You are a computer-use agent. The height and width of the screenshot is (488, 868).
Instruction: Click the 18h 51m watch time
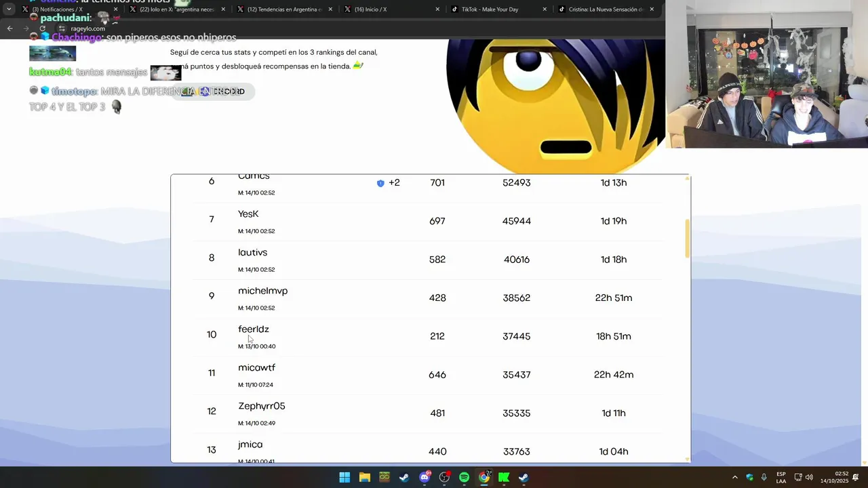click(x=614, y=336)
